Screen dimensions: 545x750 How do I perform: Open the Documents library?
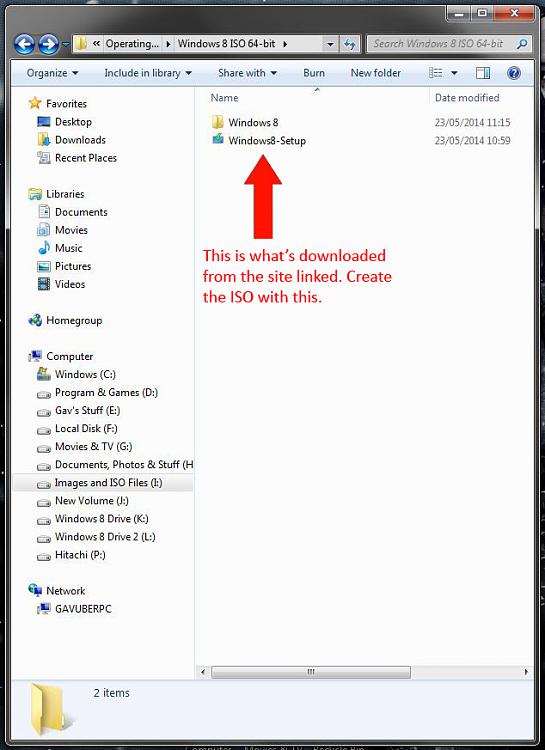coord(73,212)
